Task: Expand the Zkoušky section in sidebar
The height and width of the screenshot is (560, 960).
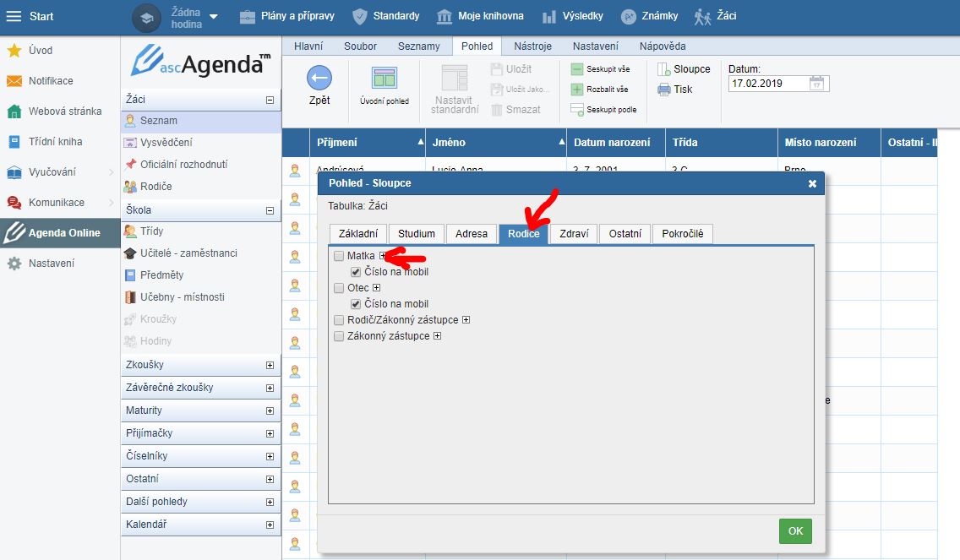Action: [x=270, y=365]
